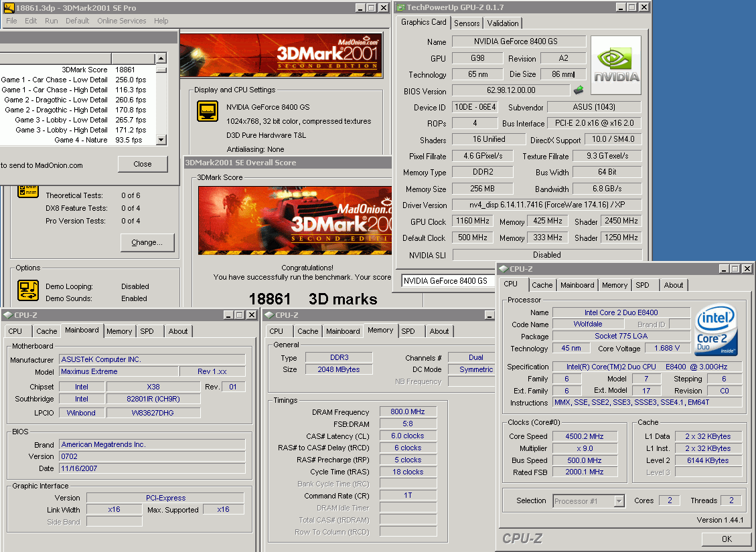Click the demo looping options icon
The image size is (756, 552).
[28, 290]
